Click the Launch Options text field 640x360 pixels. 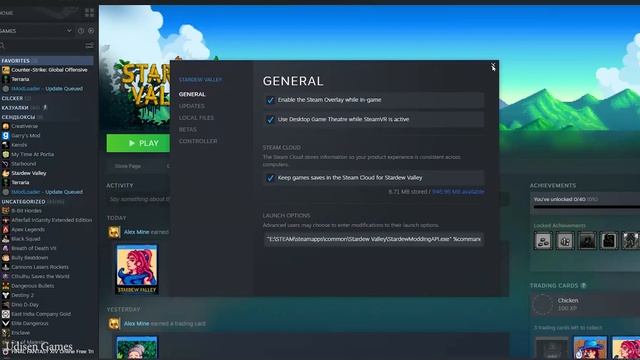coord(374,239)
